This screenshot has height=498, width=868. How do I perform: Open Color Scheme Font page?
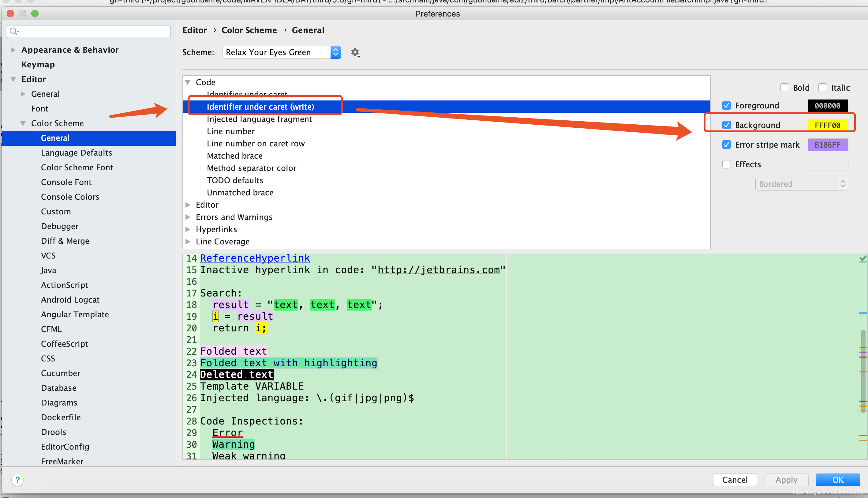tap(77, 168)
